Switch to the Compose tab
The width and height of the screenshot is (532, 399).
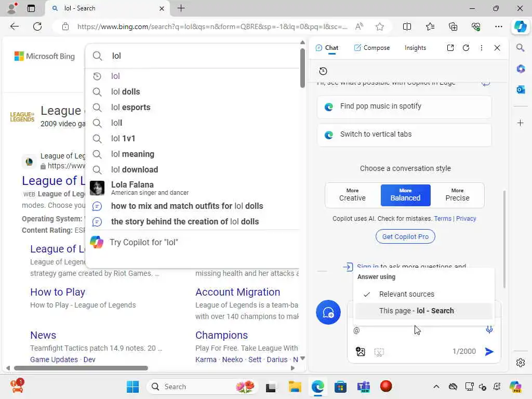pyautogui.click(x=372, y=48)
